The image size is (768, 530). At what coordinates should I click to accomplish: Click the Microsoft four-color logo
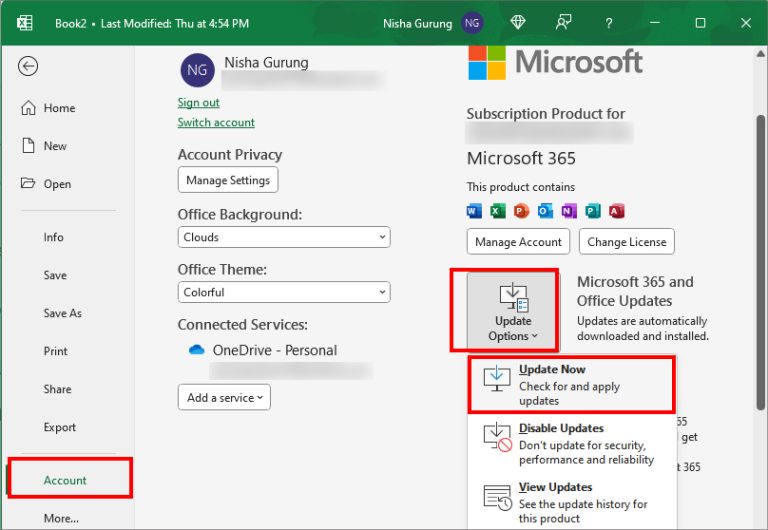487,63
